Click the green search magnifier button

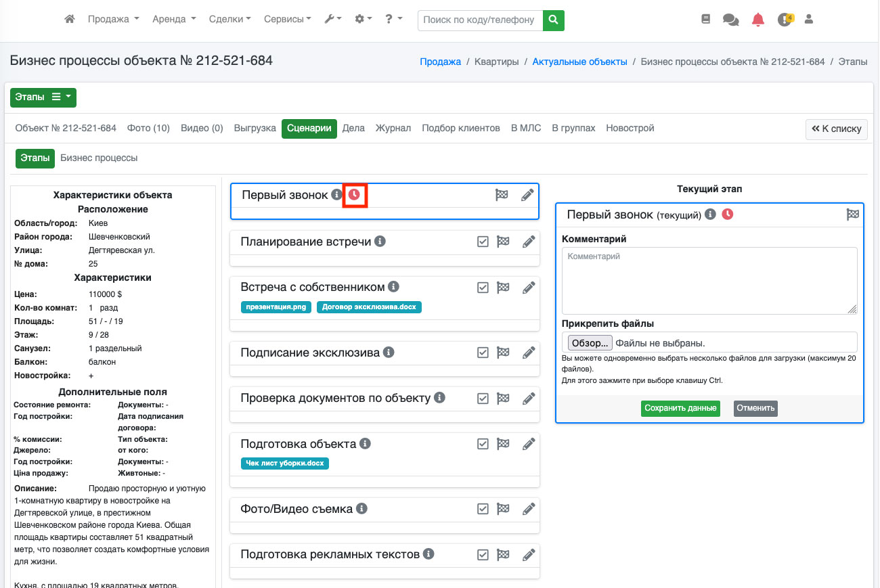[554, 20]
